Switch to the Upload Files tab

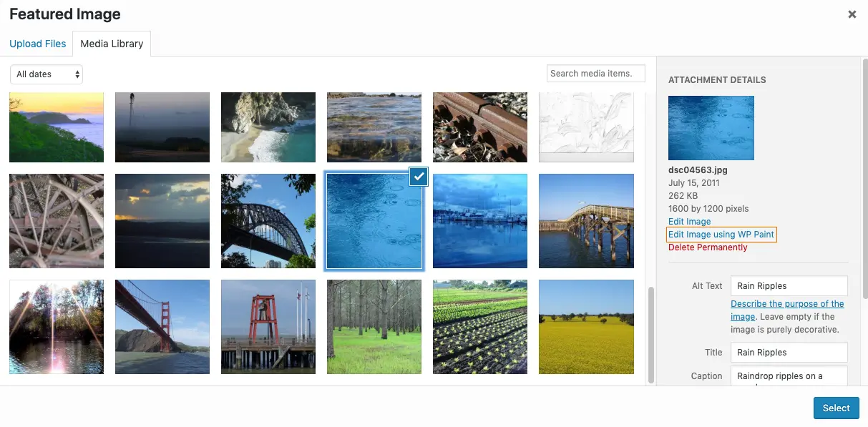pyautogui.click(x=37, y=44)
